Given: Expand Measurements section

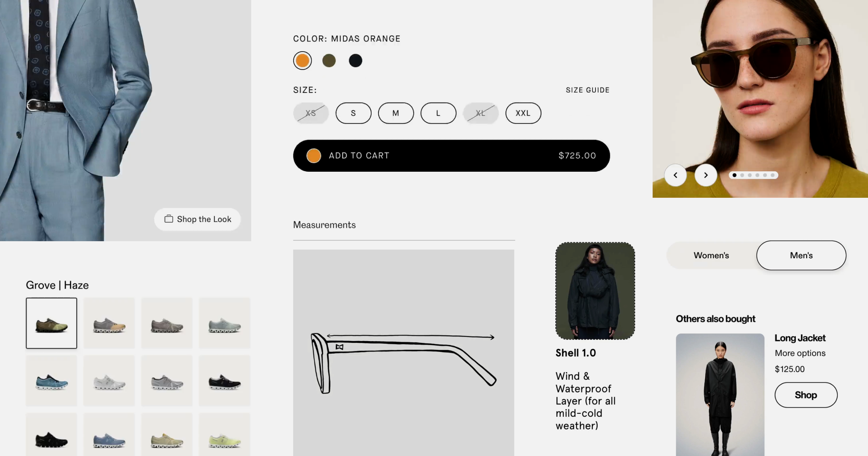Looking at the screenshot, I should point(324,225).
